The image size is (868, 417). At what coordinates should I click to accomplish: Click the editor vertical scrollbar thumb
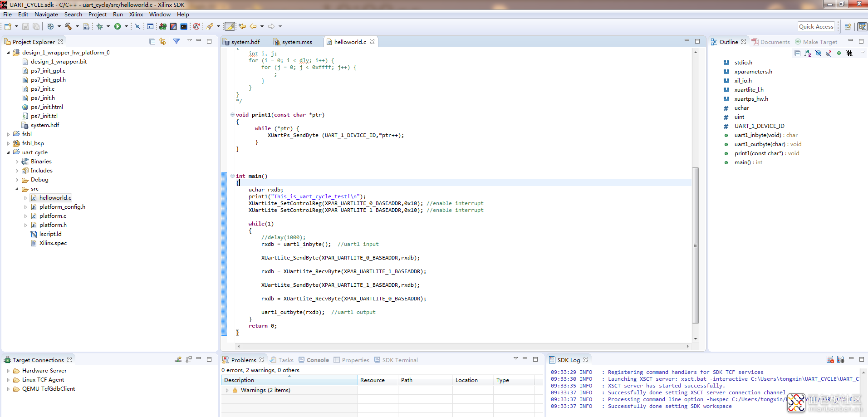pyautogui.click(x=695, y=245)
